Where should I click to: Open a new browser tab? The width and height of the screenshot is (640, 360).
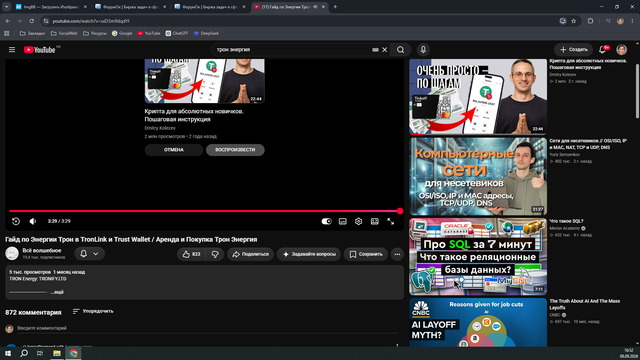click(x=335, y=7)
